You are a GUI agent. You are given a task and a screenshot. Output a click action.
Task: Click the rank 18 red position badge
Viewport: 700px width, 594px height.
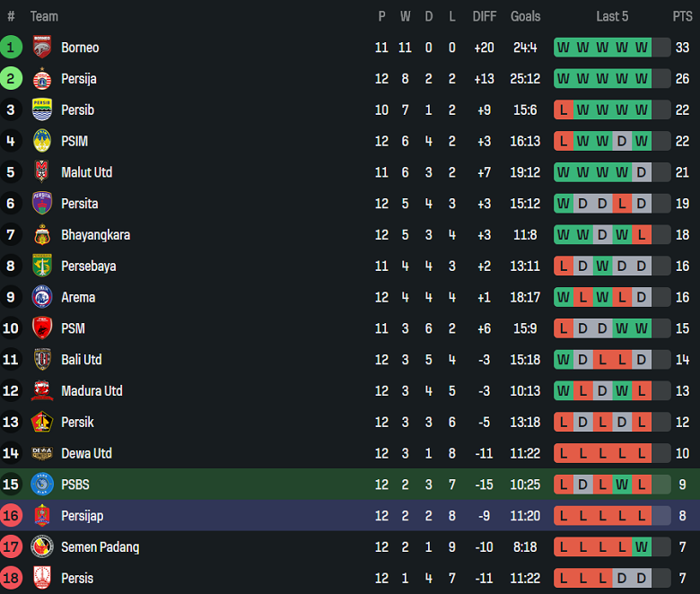tap(12, 578)
